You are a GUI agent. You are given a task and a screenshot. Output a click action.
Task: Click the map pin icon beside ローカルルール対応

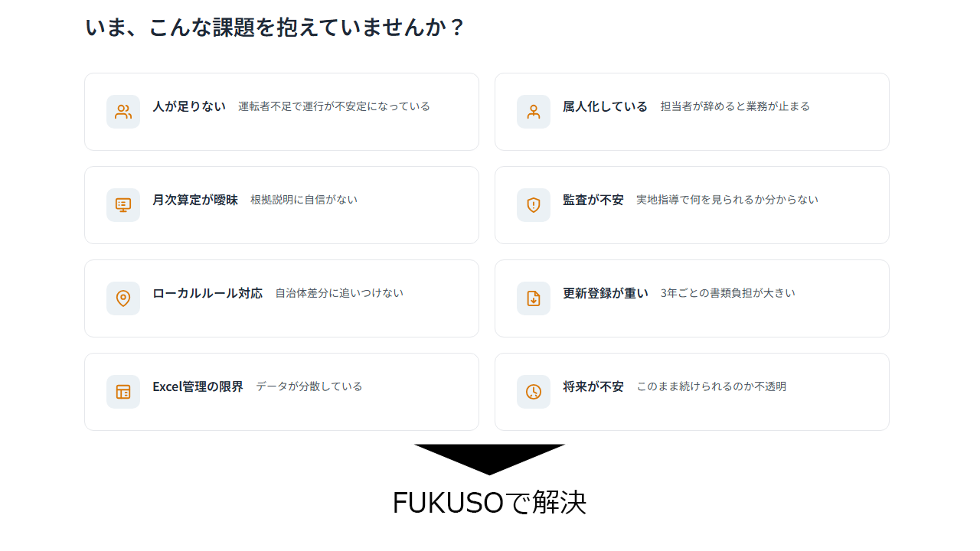coord(122,298)
